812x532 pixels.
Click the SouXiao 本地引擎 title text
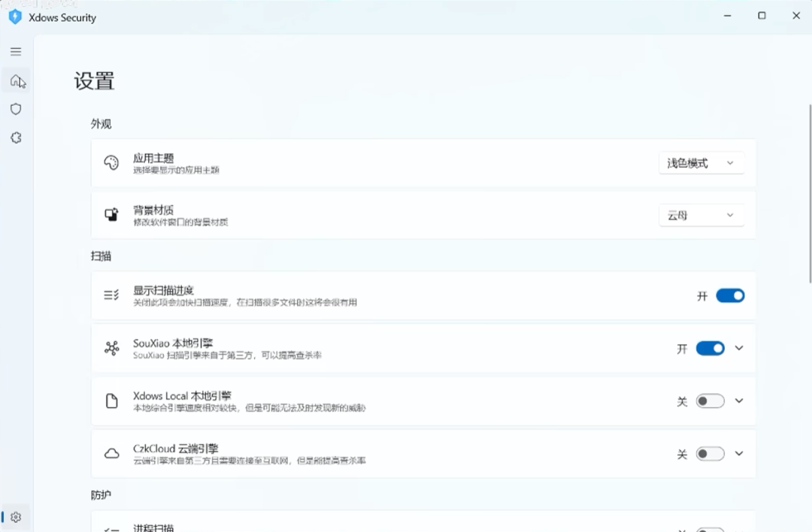tap(173, 343)
